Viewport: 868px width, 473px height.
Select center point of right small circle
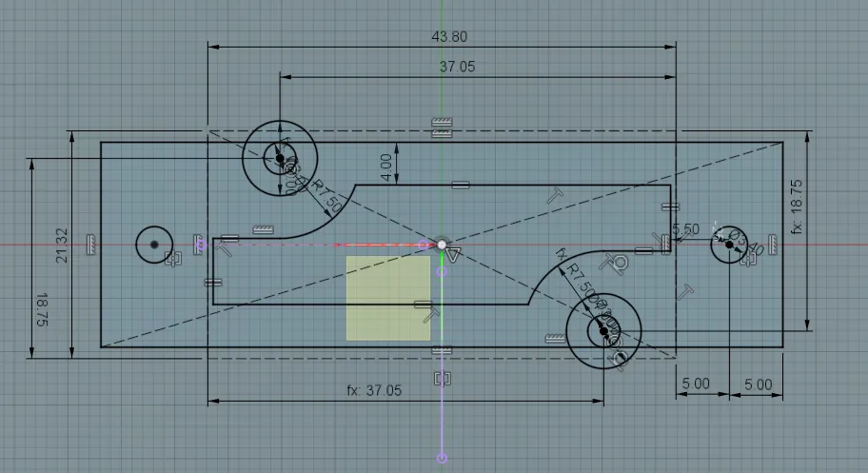click(729, 245)
